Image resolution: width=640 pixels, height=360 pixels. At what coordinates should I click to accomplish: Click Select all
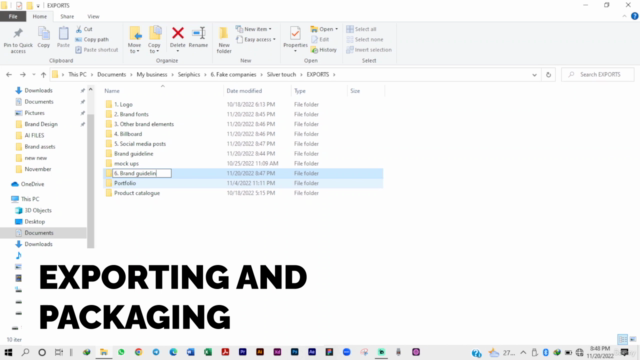click(361, 29)
